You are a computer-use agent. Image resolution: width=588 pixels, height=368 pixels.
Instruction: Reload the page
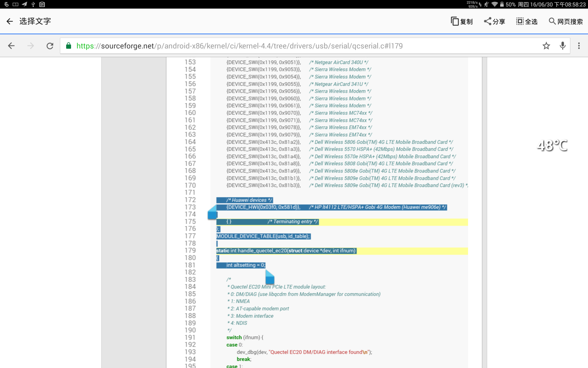50,46
